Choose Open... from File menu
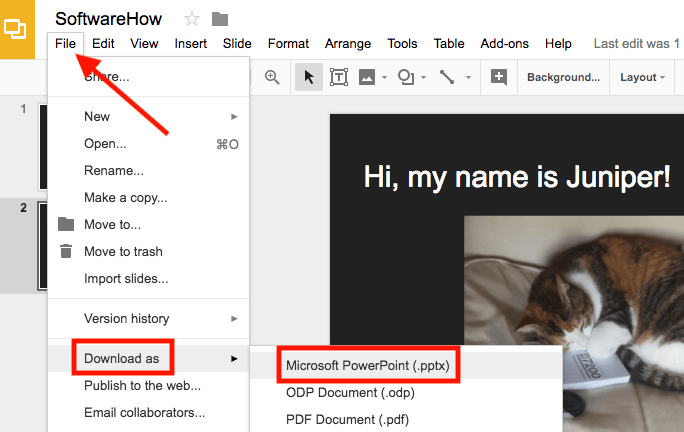The image size is (684, 432). (x=148, y=144)
